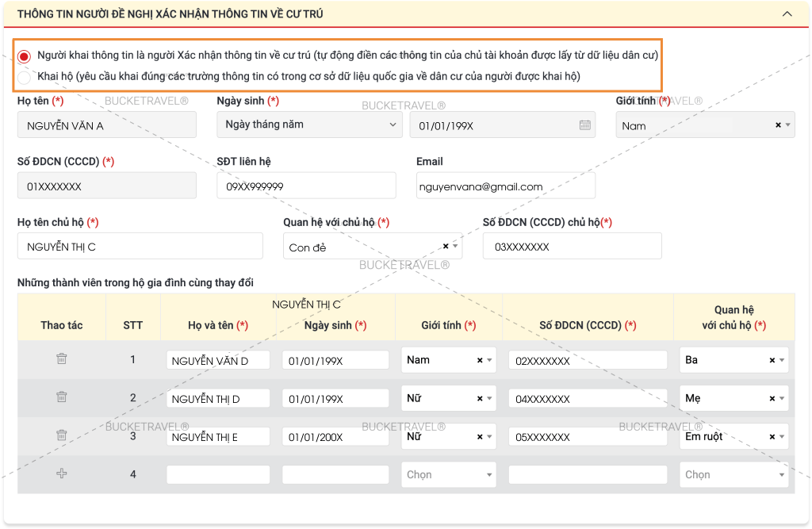The image size is (812, 529).
Task: Open row 4 relationship 'Chọn' dropdown
Action: (x=733, y=475)
